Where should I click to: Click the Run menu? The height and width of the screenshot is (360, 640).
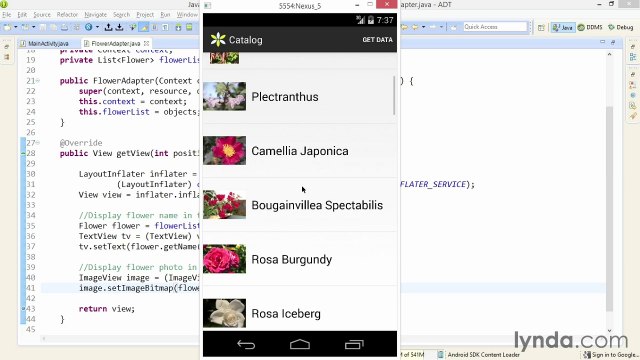[x=165, y=15]
